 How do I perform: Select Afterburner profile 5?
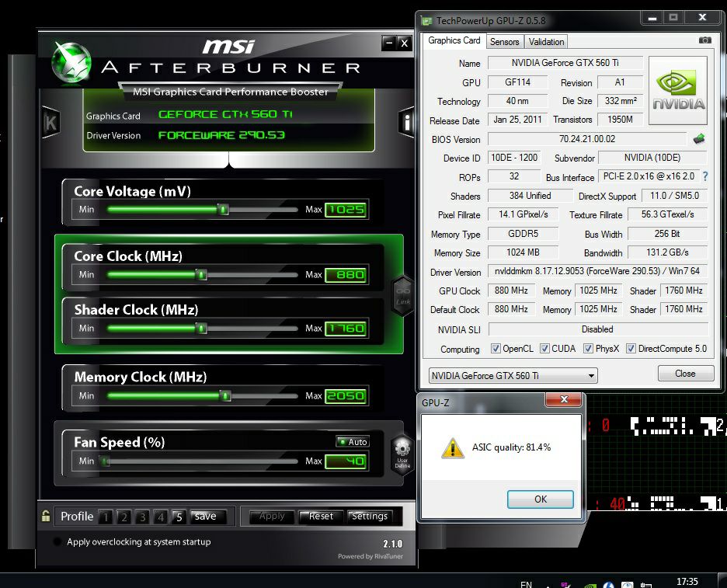click(179, 517)
